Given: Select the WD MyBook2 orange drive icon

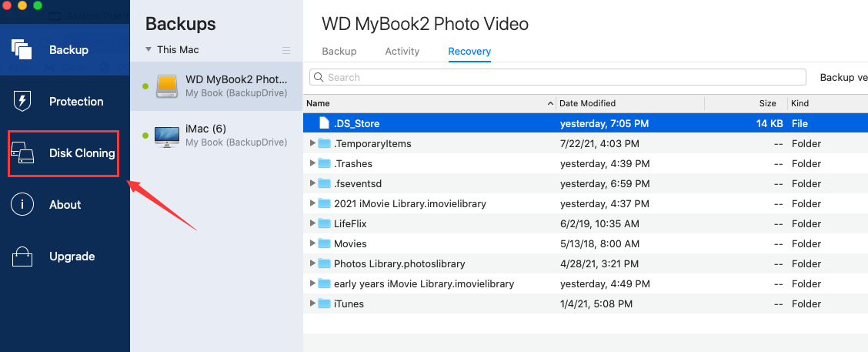Looking at the screenshot, I should click(167, 86).
